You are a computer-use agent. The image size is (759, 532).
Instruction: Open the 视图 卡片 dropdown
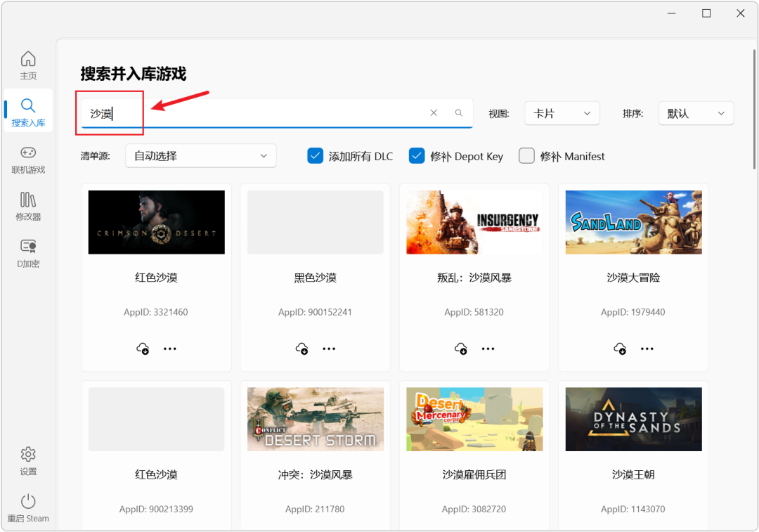562,113
